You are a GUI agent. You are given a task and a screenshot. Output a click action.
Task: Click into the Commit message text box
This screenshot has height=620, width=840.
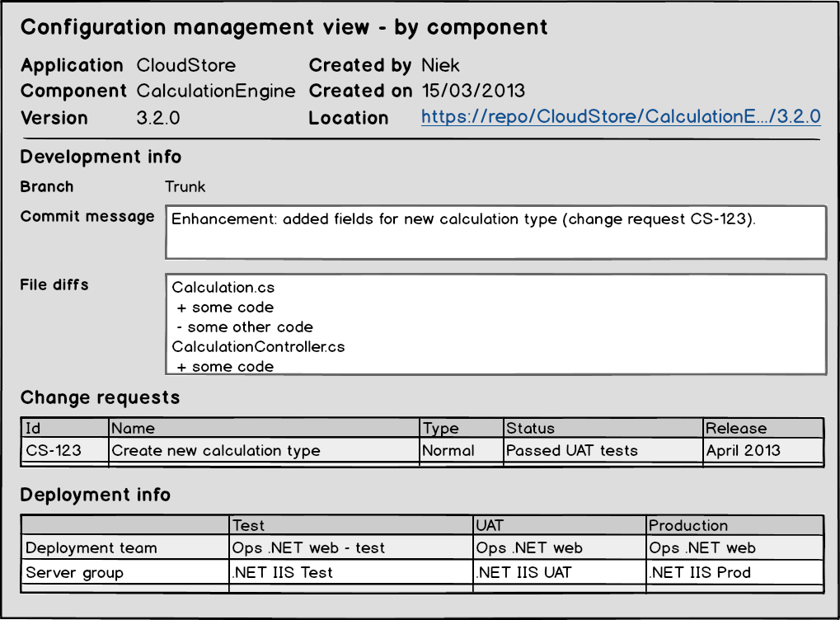tap(495, 233)
